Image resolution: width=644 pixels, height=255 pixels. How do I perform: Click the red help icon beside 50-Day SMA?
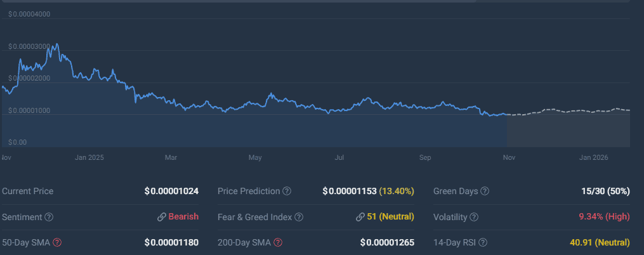(57, 242)
